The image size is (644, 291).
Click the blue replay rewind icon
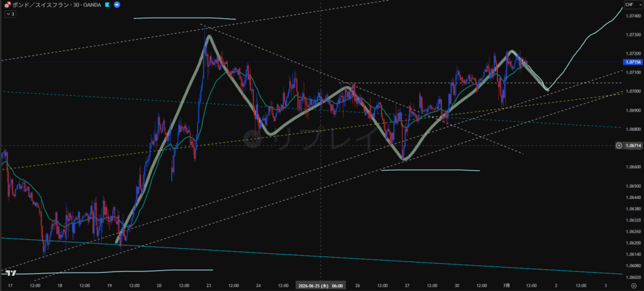[x=116, y=4]
